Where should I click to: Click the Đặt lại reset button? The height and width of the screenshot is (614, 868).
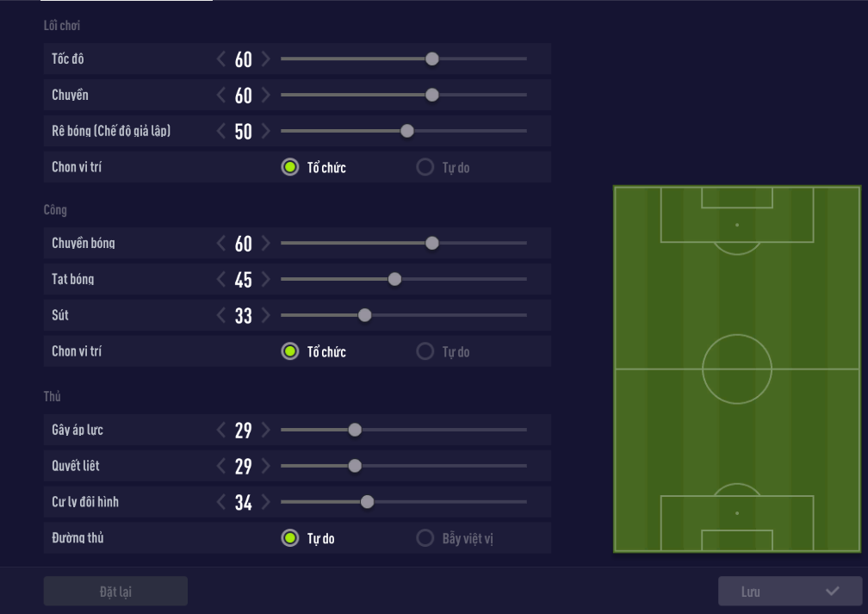click(115, 592)
